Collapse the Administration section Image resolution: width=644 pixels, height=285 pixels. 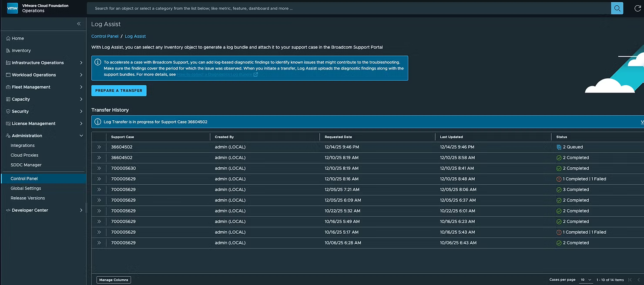click(81, 136)
